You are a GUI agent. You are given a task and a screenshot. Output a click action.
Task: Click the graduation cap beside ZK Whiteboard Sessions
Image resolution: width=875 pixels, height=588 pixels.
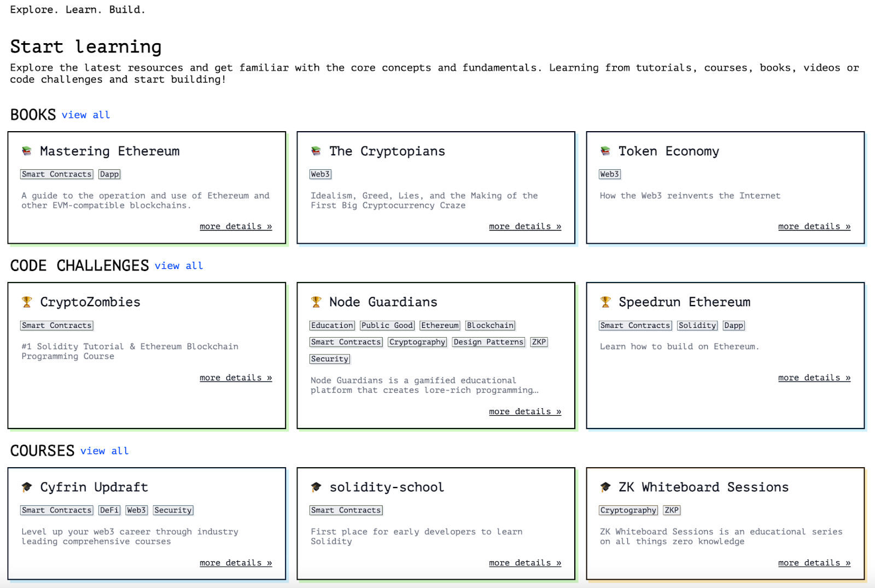point(605,487)
